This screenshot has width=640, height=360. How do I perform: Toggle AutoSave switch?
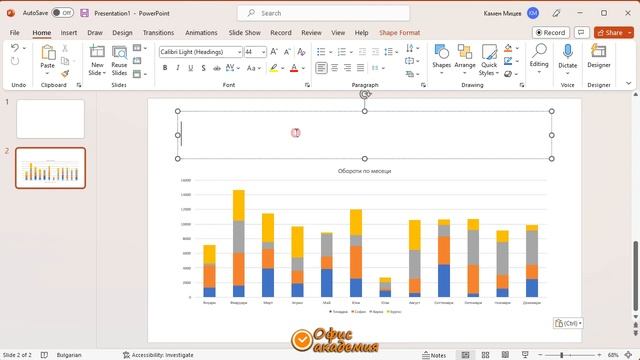62,13
